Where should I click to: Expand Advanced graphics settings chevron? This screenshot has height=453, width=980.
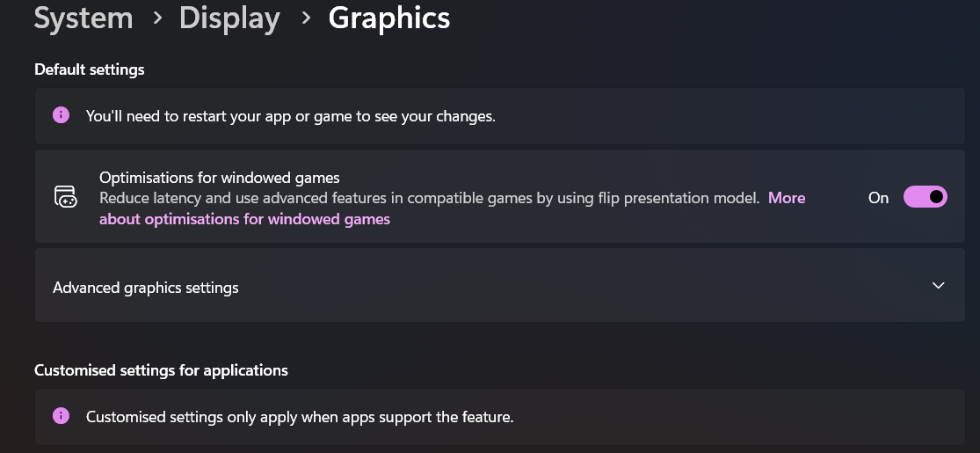pos(938,285)
